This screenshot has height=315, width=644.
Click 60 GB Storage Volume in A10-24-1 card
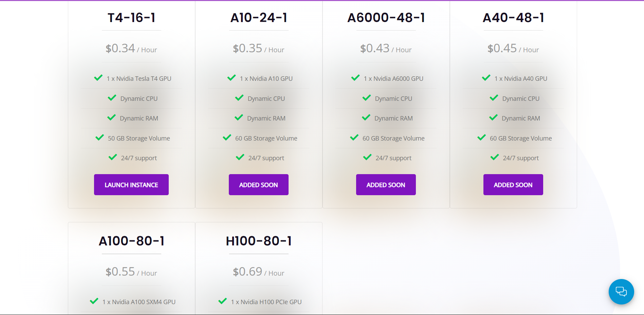[266, 138]
